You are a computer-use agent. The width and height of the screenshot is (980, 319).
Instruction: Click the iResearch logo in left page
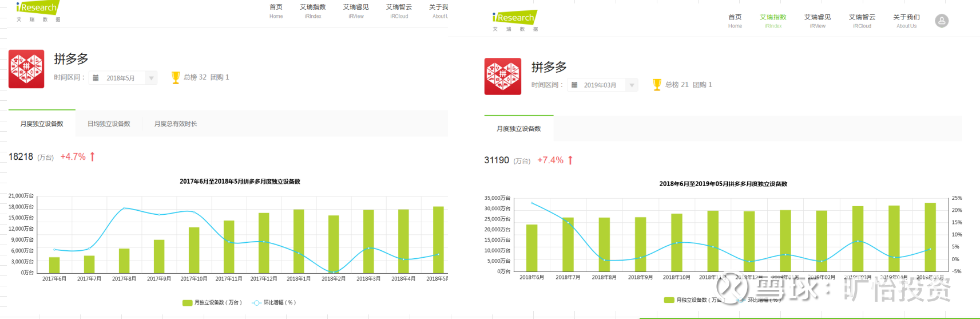(38, 11)
